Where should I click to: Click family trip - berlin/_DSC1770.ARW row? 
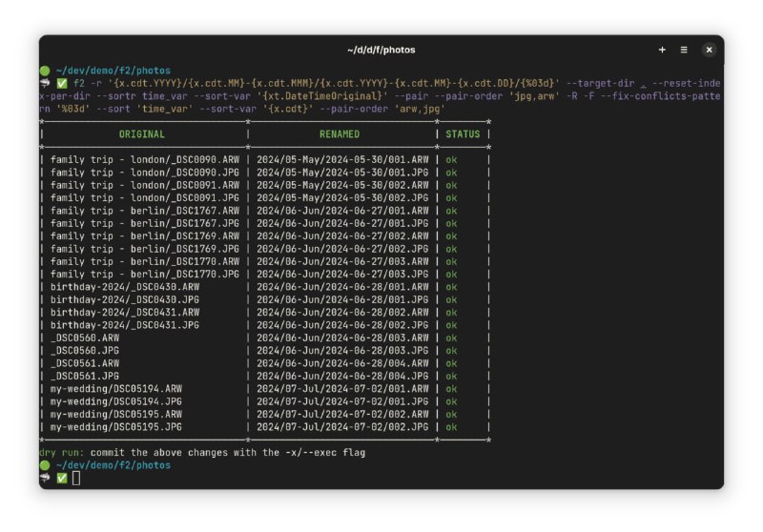coord(144,261)
